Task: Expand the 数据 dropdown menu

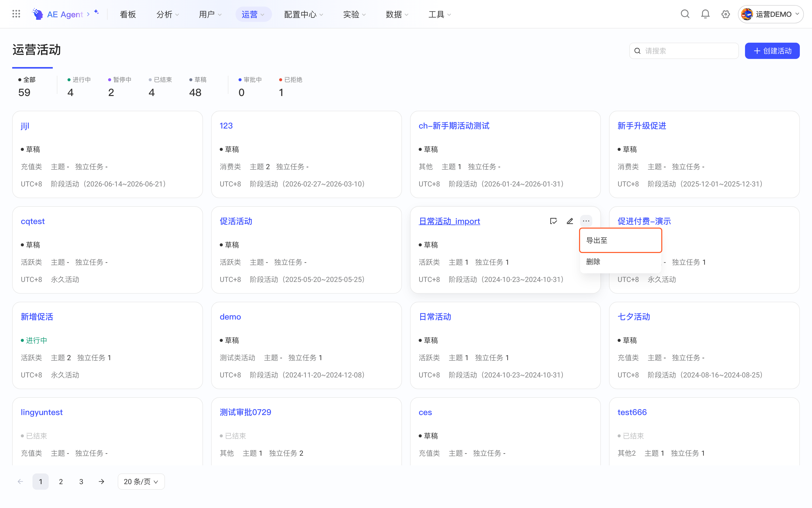Action: (x=397, y=14)
